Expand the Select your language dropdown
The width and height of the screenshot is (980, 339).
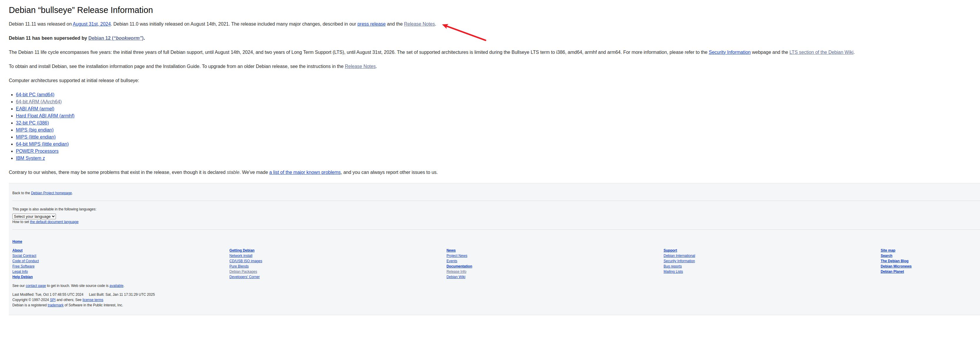pyautogui.click(x=34, y=217)
